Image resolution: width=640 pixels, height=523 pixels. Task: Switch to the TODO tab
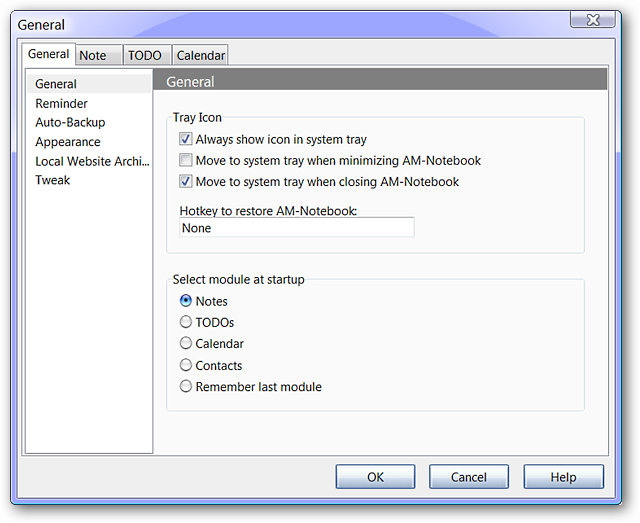coord(147,55)
